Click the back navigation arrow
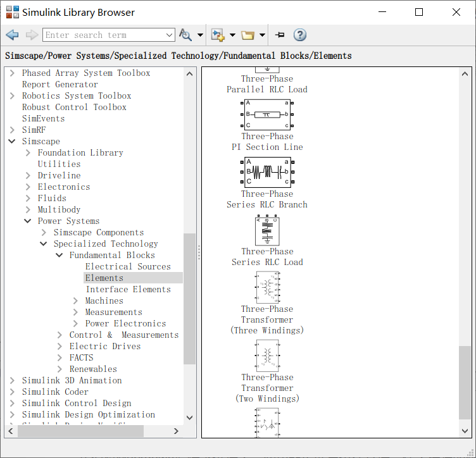Image resolution: width=476 pixels, height=458 pixels. tap(12, 35)
